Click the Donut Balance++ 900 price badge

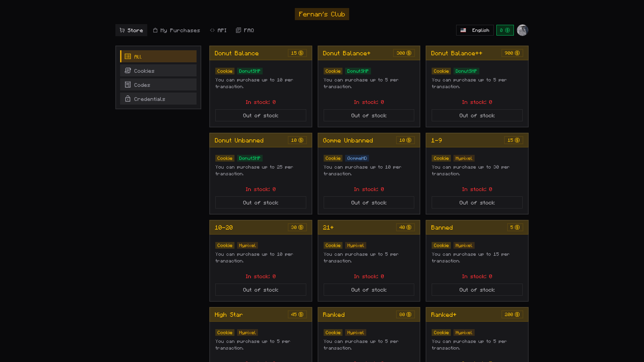tap(512, 53)
